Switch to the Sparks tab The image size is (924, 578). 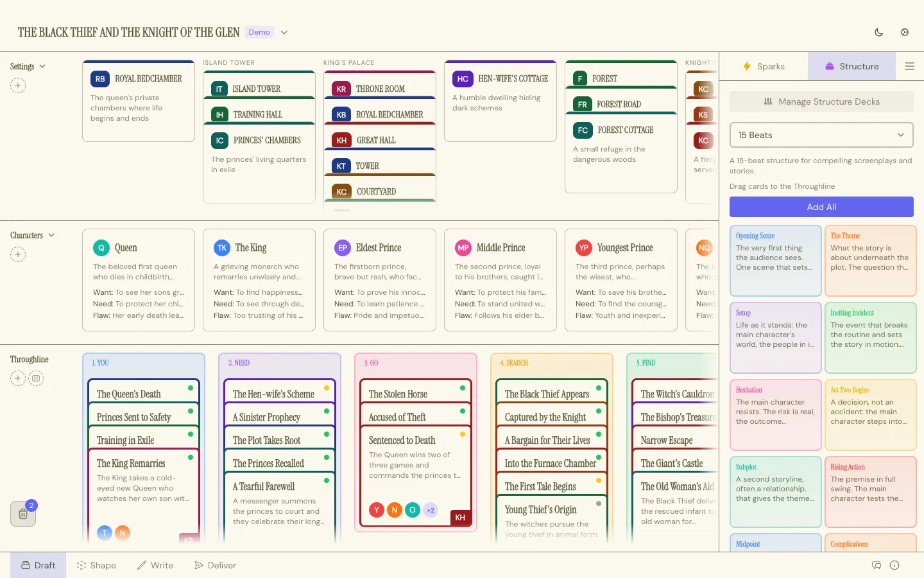[764, 66]
